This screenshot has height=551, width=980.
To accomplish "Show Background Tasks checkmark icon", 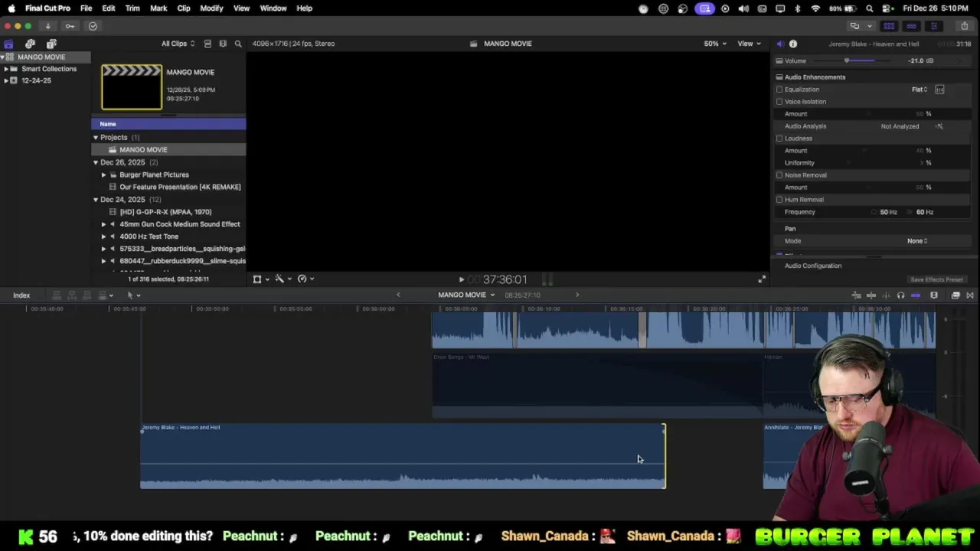I will pos(93,26).
